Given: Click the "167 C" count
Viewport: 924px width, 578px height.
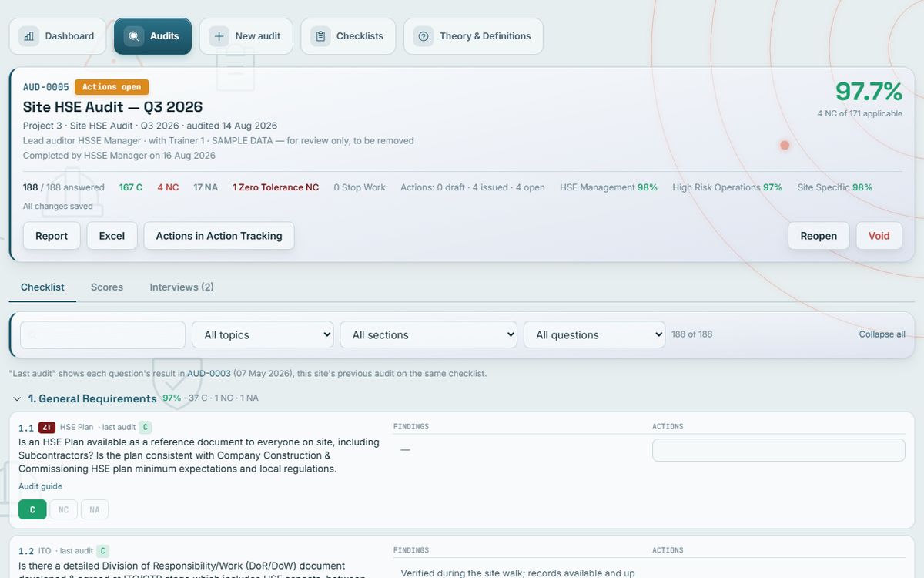Looking at the screenshot, I should tap(131, 187).
